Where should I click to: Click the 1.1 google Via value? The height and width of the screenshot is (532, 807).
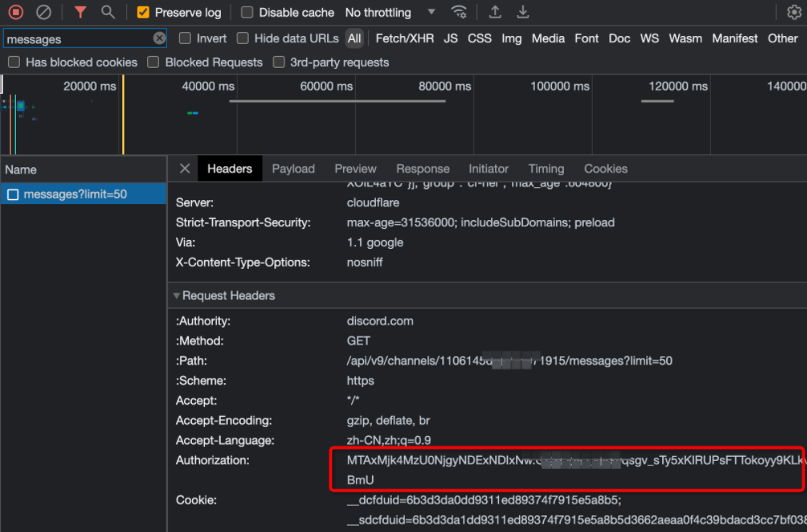(x=375, y=242)
